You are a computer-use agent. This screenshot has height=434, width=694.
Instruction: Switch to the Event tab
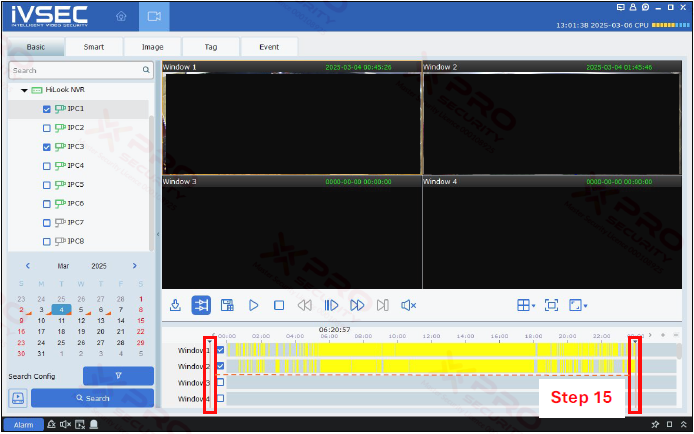[x=269, y=47]
